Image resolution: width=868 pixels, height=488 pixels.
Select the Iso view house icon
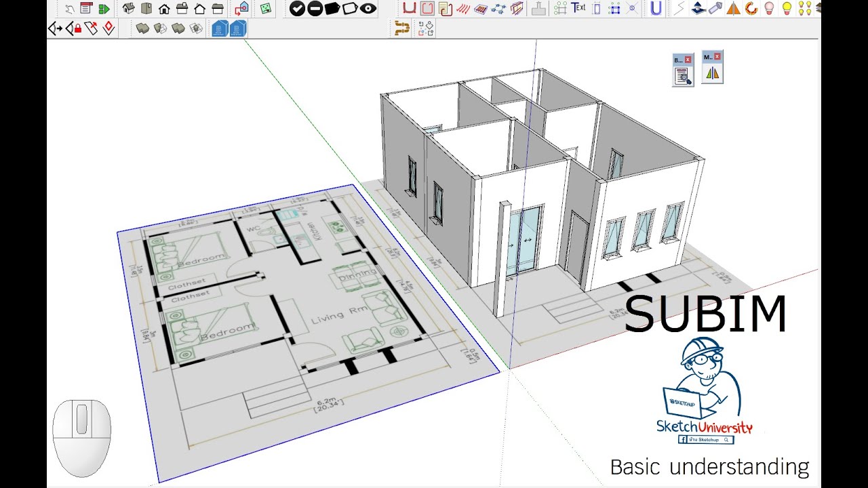click(128, 9)
